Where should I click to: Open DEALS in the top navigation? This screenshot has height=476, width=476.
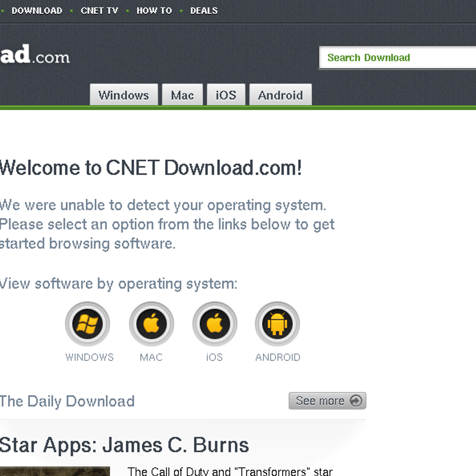click(204, 11)
